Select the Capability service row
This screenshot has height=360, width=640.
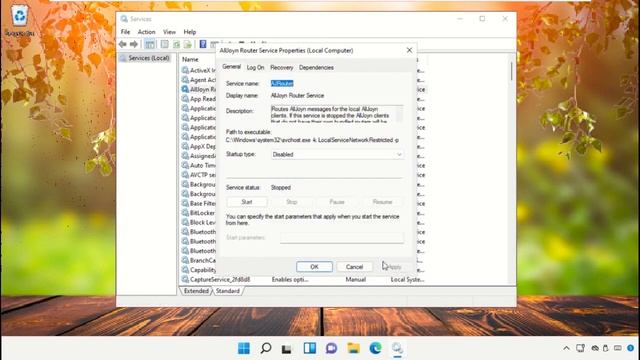tap(199, 270)
